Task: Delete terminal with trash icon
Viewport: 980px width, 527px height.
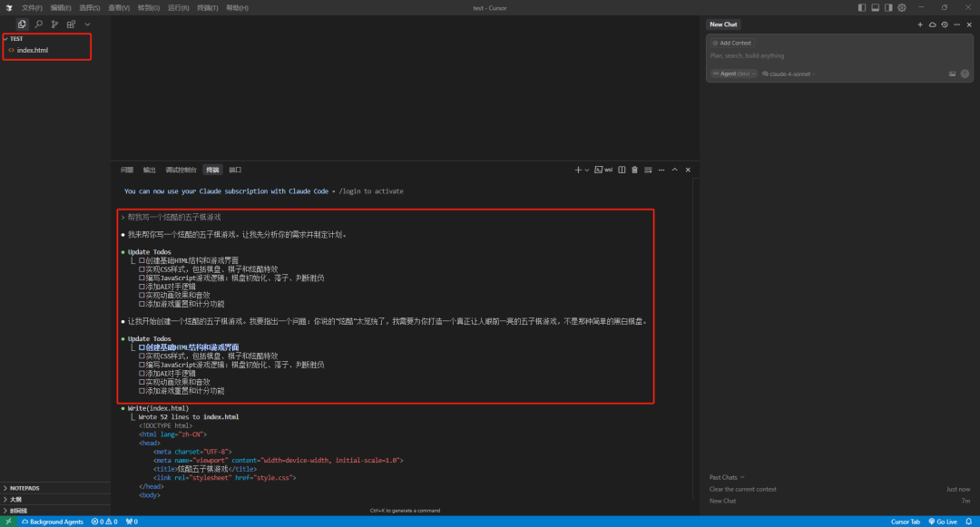Action: pyautogui.click(x=634, y=170)
